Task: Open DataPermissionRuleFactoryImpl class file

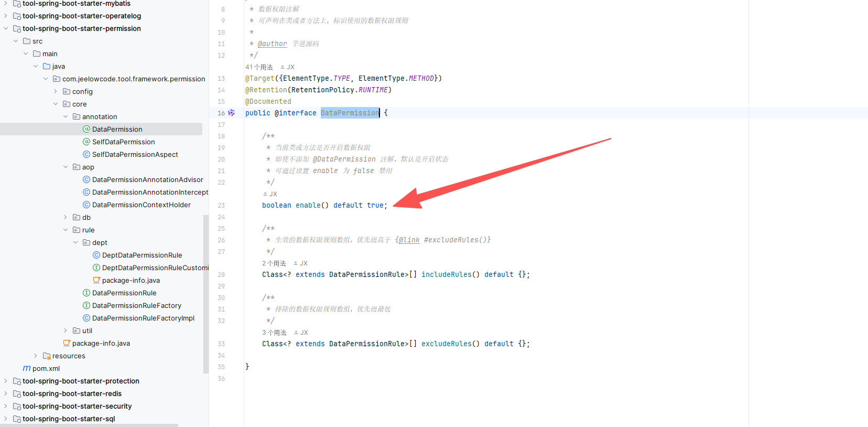Action: pos(143,318)
